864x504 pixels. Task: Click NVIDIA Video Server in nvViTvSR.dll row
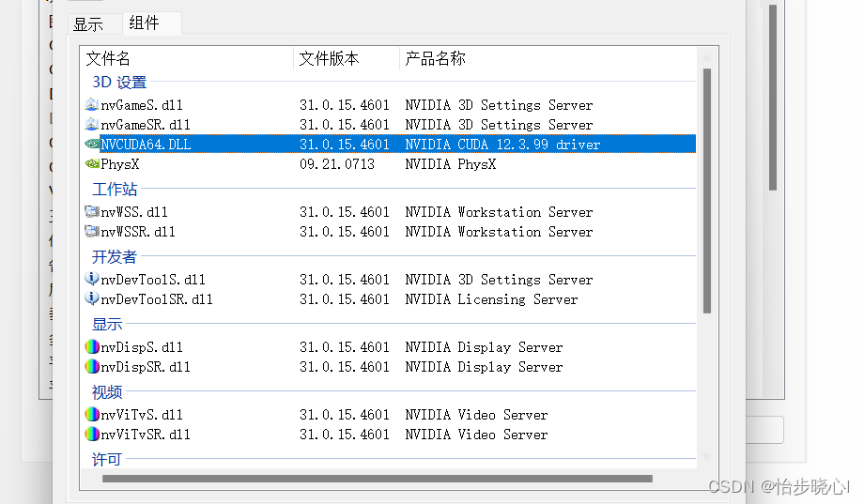pyautogui.click(x=476, y=435)
